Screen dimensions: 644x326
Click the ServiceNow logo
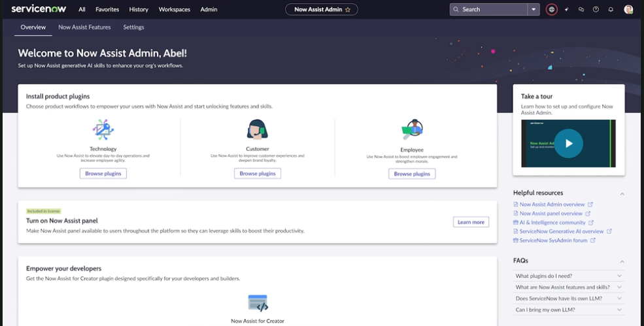(x=39, y=9)
